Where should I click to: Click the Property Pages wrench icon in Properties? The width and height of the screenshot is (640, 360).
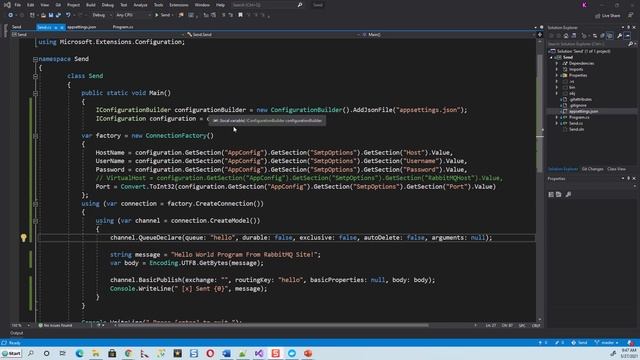568,195
